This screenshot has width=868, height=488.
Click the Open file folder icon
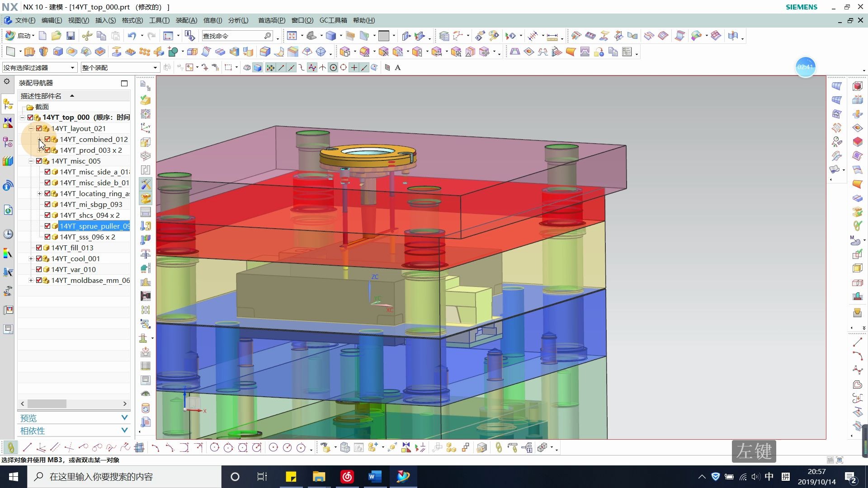click(x=56, y=36)
